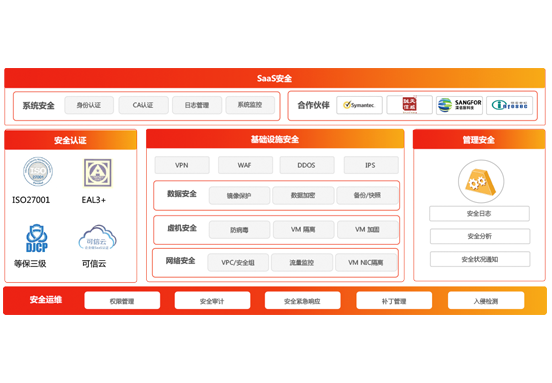Click the ISO27001 certification badge icon
Viewport: 552px width, 383px height.
click(38, 171)
